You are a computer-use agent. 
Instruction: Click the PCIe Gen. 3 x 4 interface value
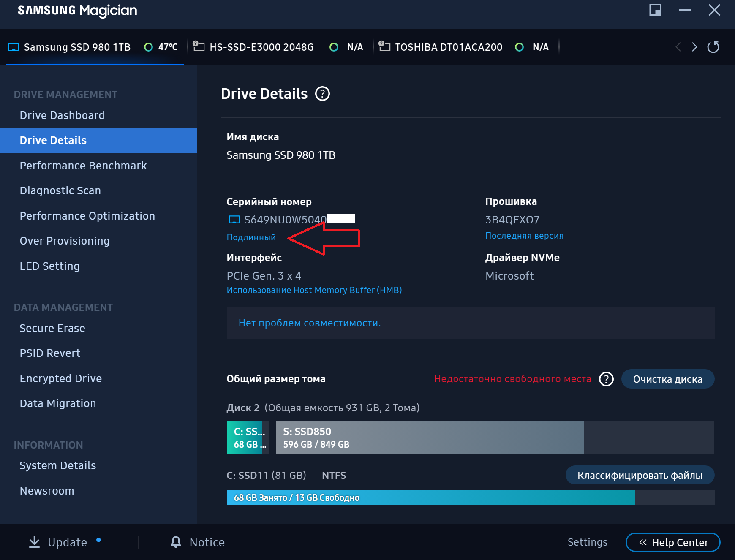point(264,276)
